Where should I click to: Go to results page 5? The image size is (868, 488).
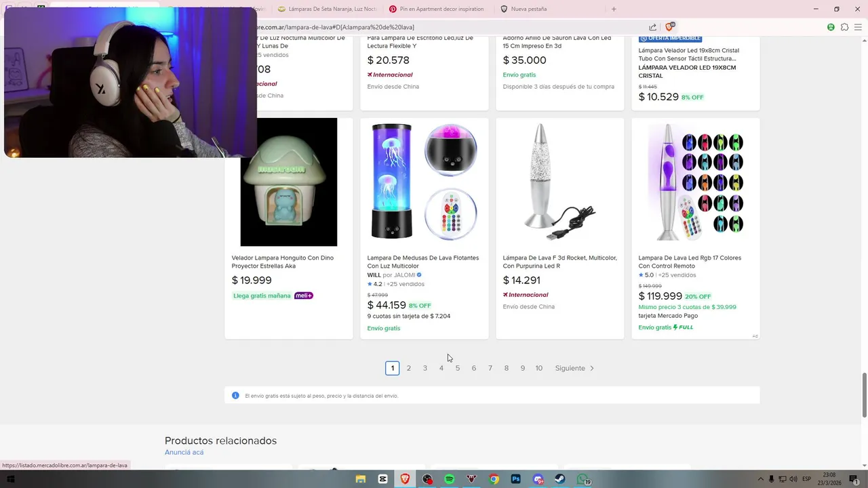click(x=458, y=368)
